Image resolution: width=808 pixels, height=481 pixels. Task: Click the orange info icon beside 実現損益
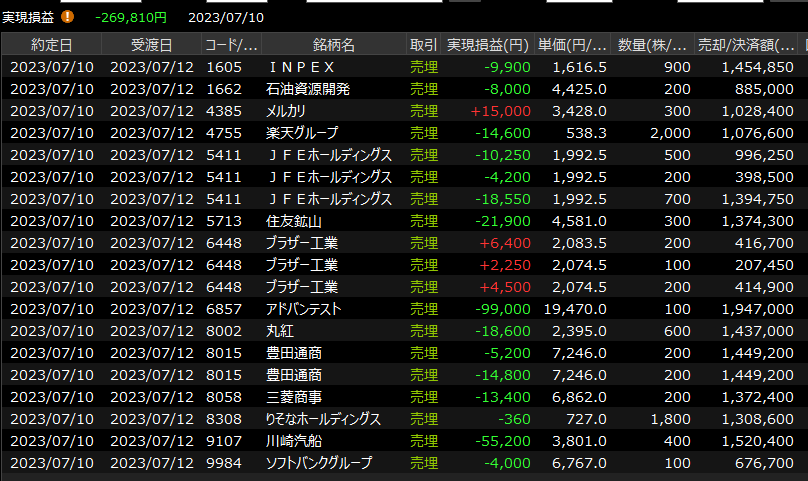point(68,17)
